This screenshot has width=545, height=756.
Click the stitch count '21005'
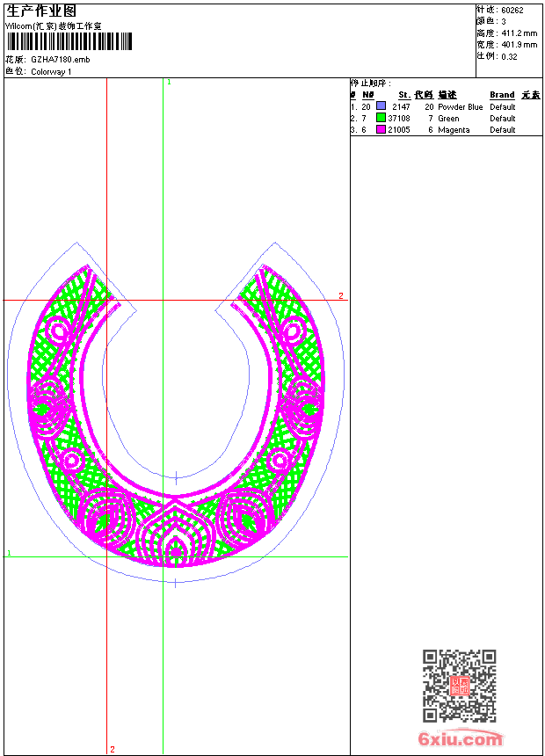(399, 130)
